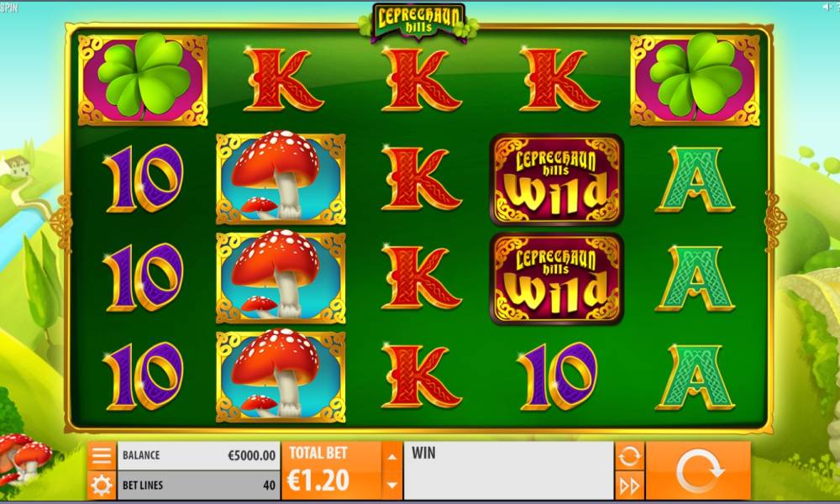Increase total bet with up arrow

(392, 456)
